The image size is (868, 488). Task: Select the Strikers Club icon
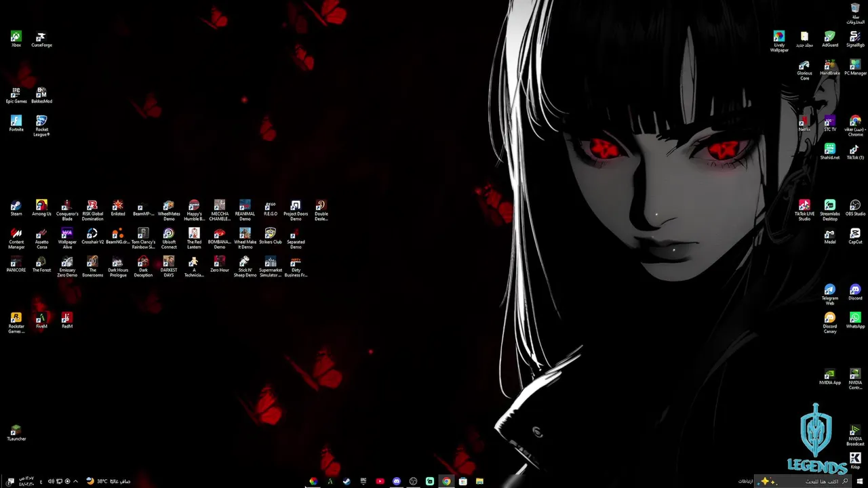[x=271, y=237]
